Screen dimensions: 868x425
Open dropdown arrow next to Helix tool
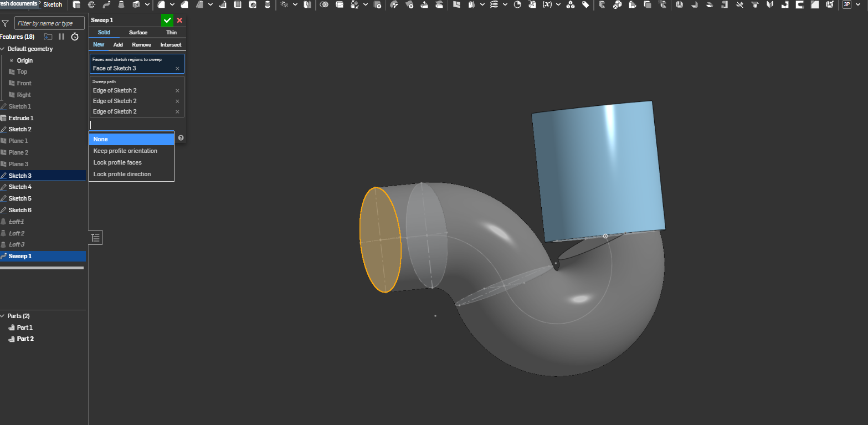(x=505, y=4)
